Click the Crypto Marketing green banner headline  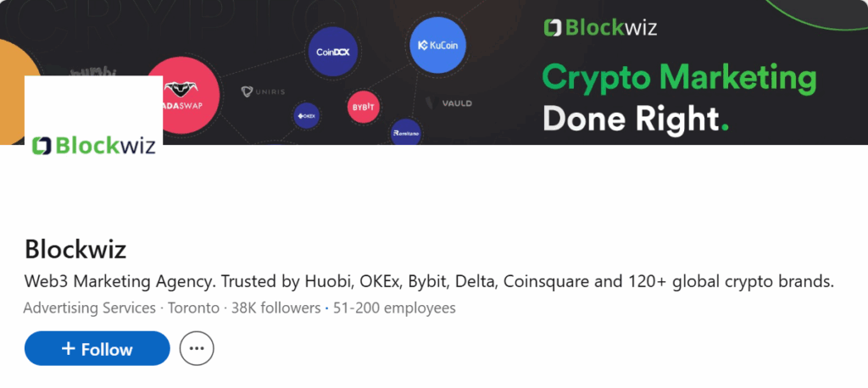point(679,79)
